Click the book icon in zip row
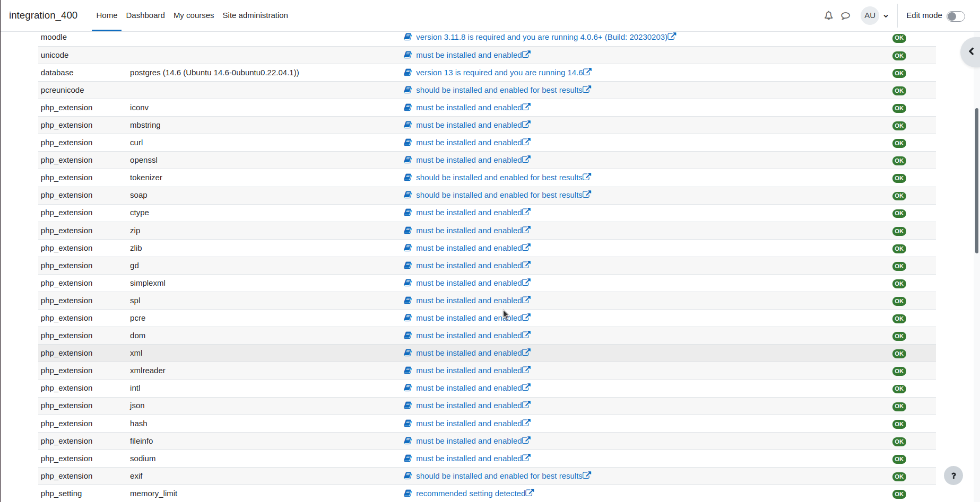Screen dimensions: 980x502 (x=407, y=230)
